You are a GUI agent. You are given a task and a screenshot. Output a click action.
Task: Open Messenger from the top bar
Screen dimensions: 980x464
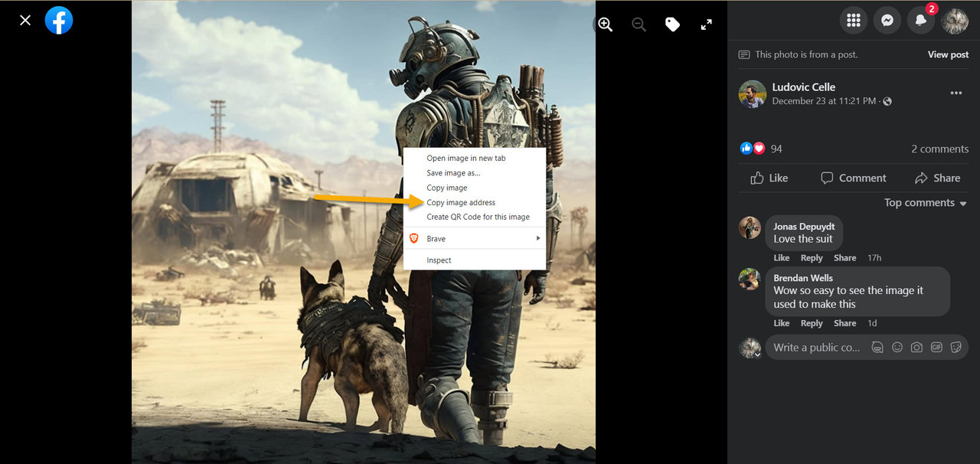click(887, 21)
